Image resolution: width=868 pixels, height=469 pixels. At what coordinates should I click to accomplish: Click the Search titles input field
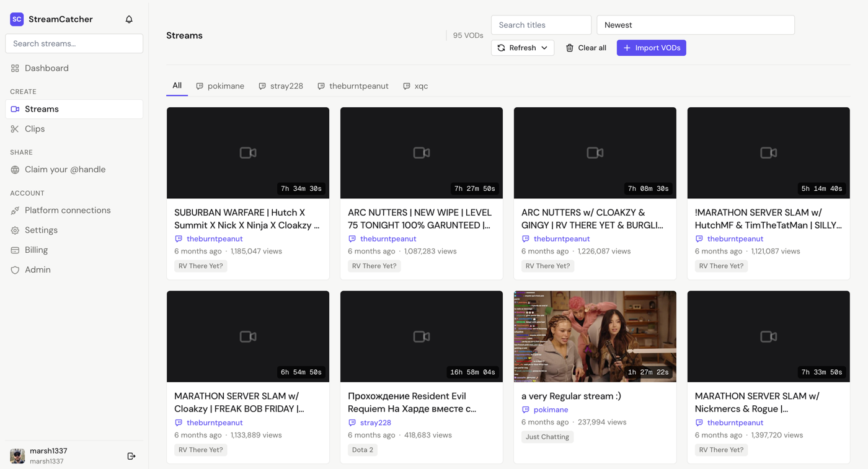[541, 25]
